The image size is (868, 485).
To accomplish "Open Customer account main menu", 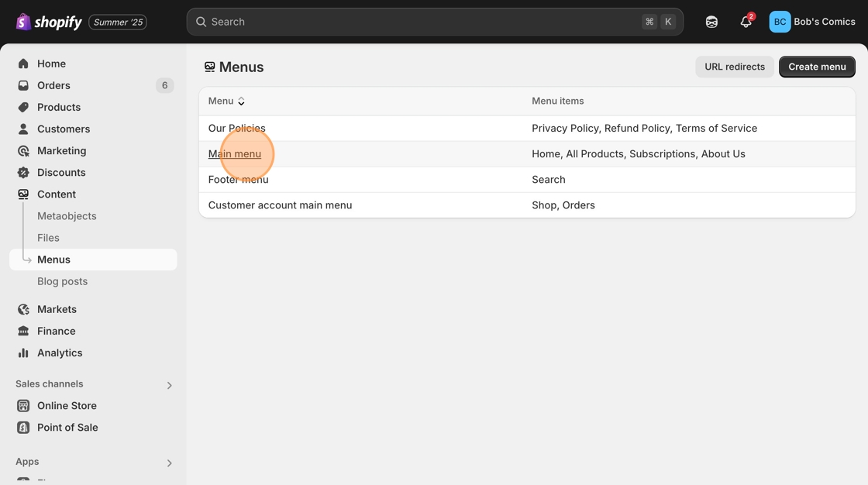I will (280, 205).
